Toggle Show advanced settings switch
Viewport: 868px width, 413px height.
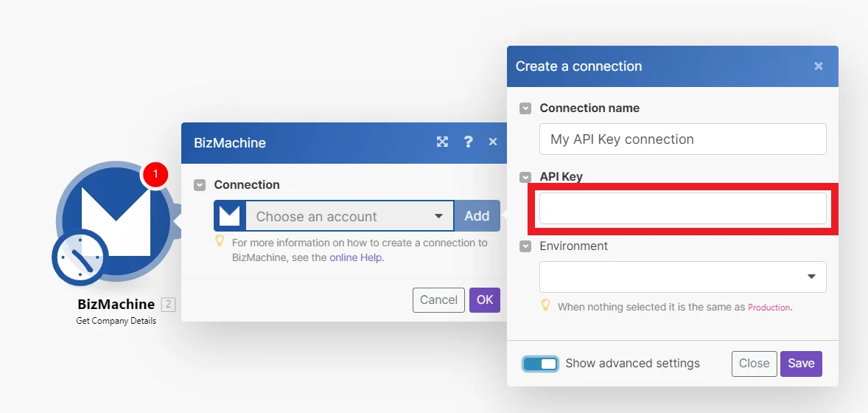click(540, 364)
